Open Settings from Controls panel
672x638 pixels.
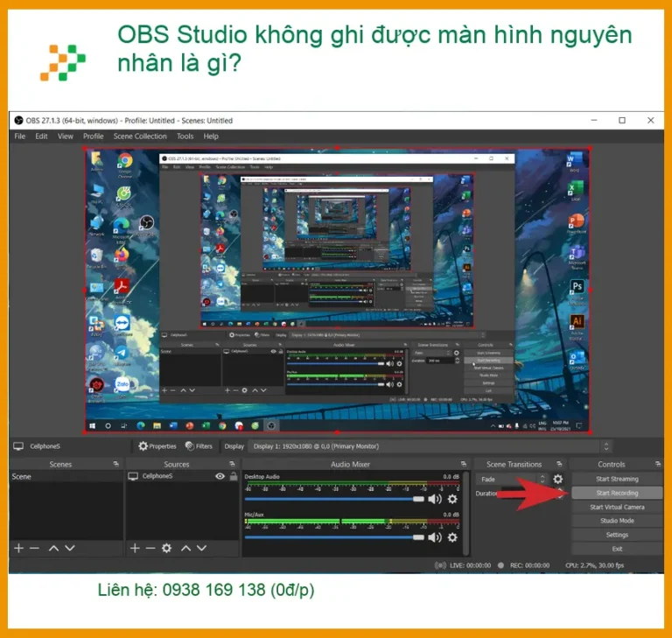coord(617,535)
